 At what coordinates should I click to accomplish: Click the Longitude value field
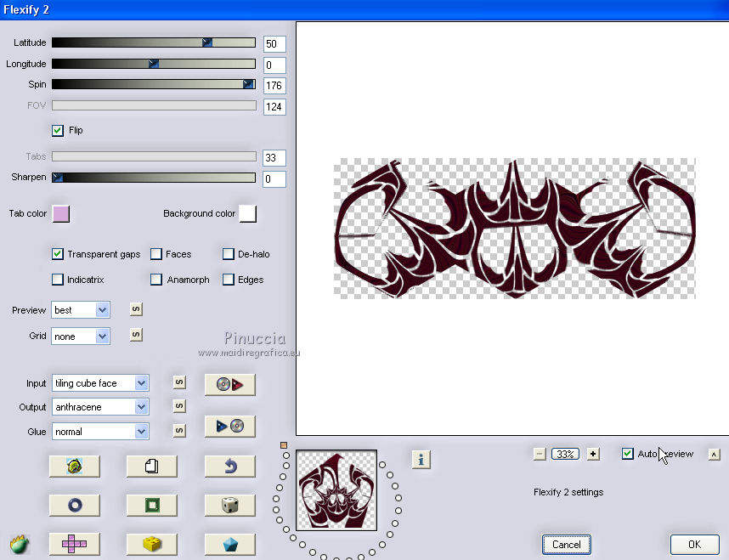click(274, 65)
